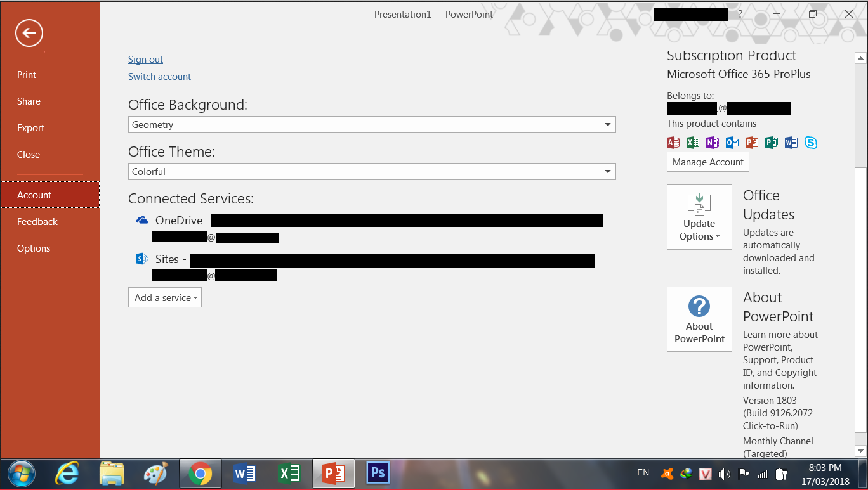Click the Word icon under product contains
This screenshot has height=490, width=868.
tap(791, 143)
